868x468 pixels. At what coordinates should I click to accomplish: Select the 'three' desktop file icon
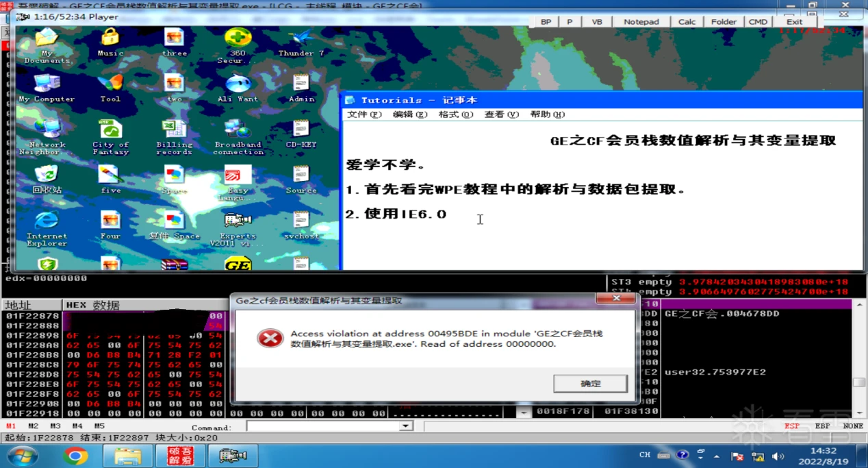[x=175, y=42]
